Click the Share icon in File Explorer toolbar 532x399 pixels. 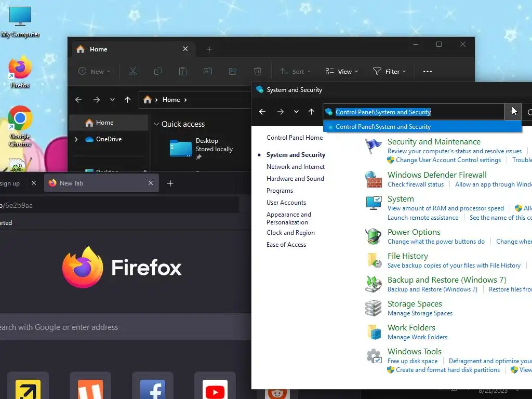point(233,71)
